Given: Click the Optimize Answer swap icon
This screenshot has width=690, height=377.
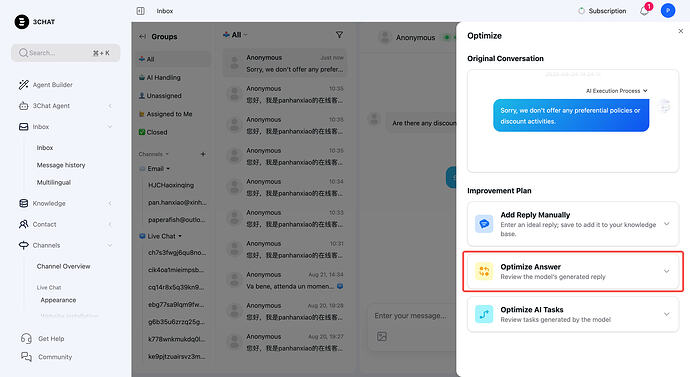Looking at the screenshot, I should 484,271.
